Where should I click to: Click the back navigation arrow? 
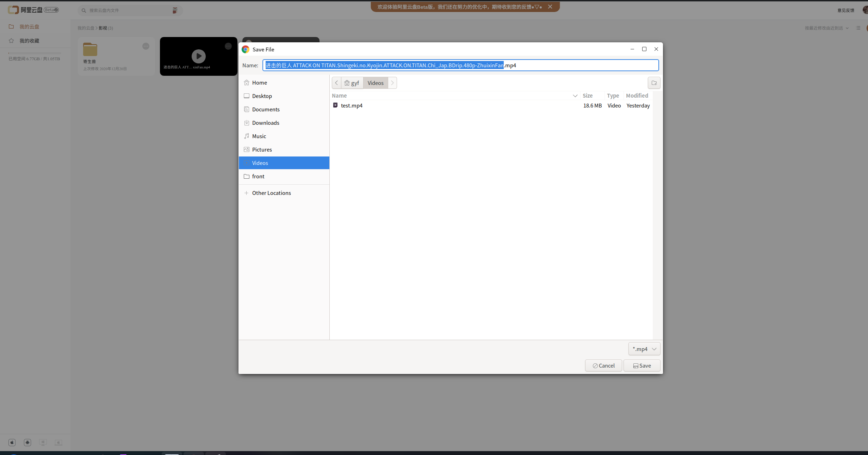tap(336, 83)
